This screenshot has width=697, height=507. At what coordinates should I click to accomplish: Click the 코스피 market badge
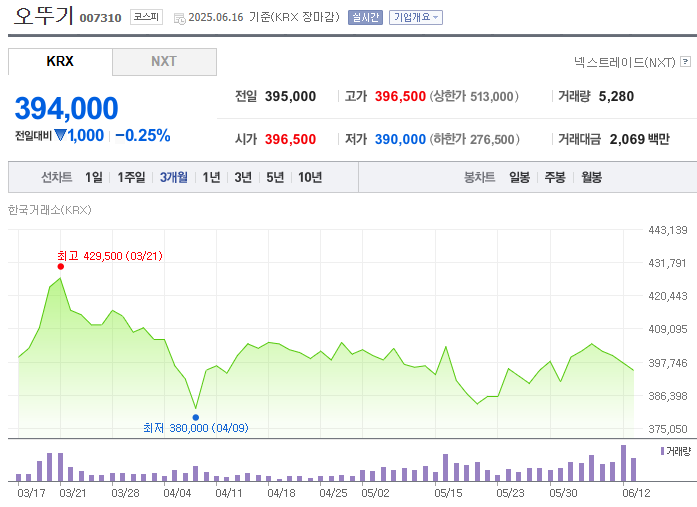(146, 17)
